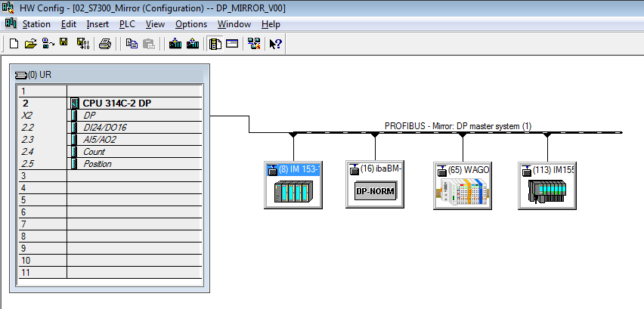Viewport: 644px width, 309px height.
Task: Click the Print toolbar icon
Action: (x=105, y=44)
